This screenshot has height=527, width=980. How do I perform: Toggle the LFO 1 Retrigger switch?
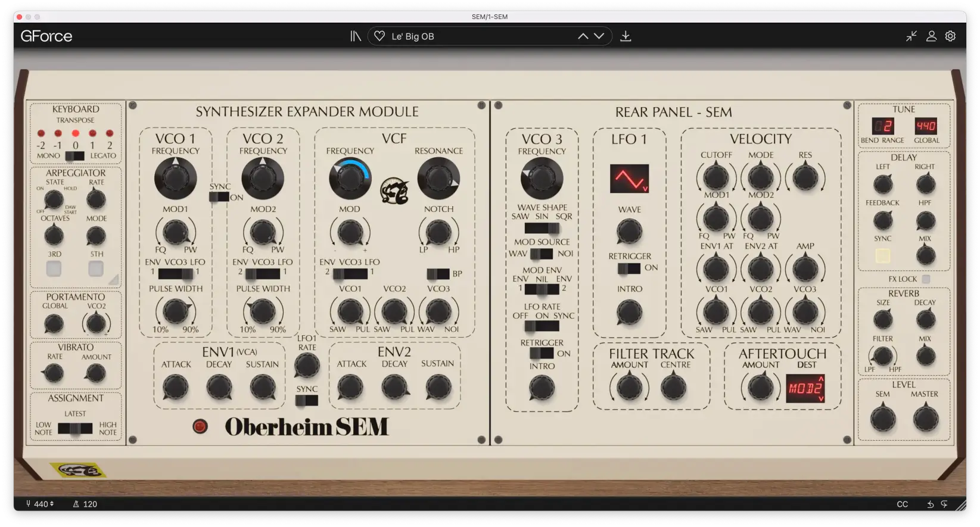click(629, 269)
